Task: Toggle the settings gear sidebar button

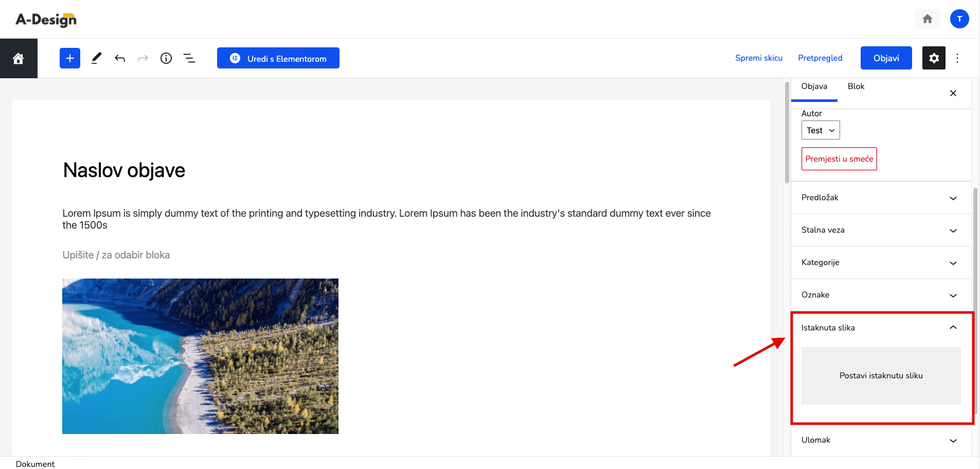Action: coord(934,58)
